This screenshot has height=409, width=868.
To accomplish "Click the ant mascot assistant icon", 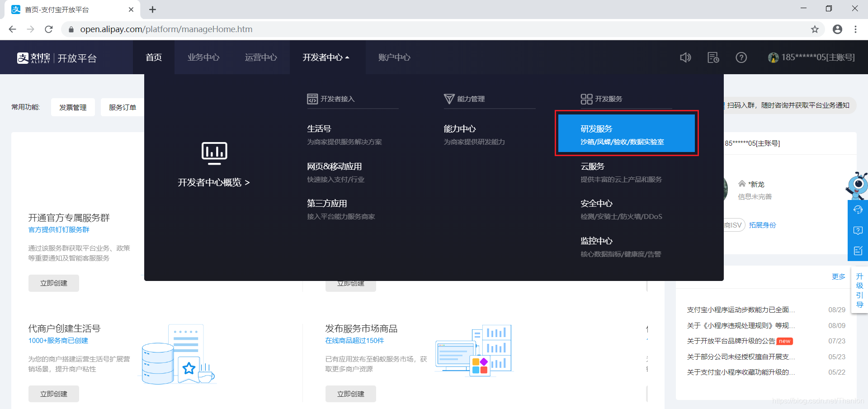I will (x=857, y=185).
